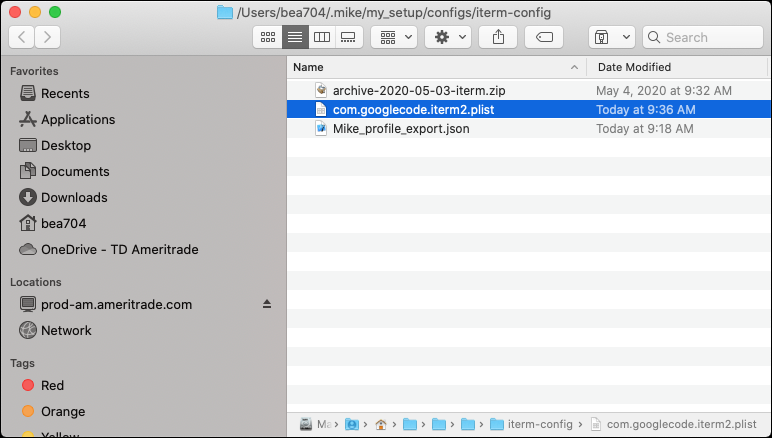Click the title bar folder proxy icon
The width and height of the screenshot is (772, 438).
click(x=225, y=12)
